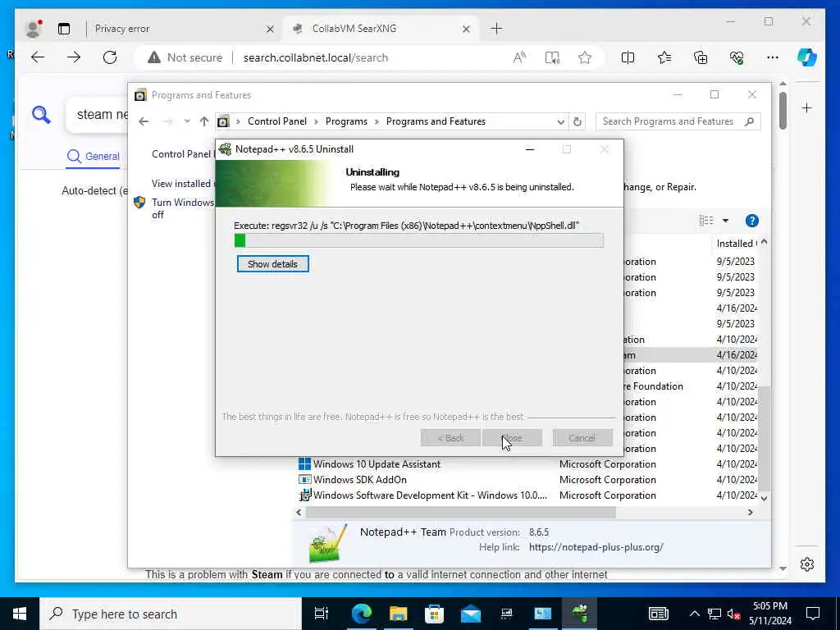Add page to favorites star icon

585,57
